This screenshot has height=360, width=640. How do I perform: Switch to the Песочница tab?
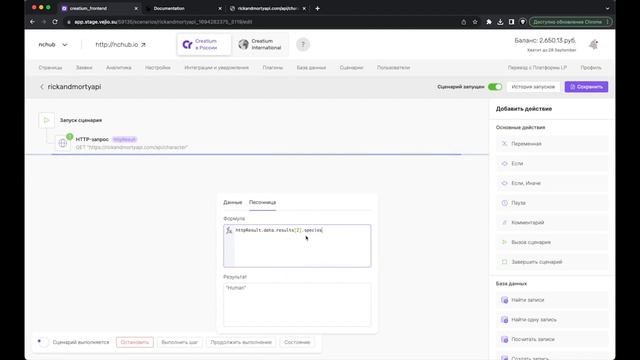point(262,202)
